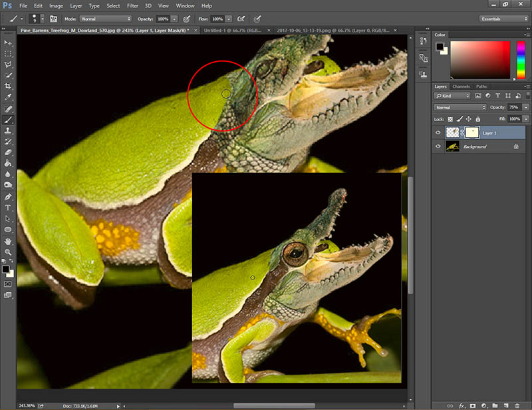Open the brush Mode dropdown
The image size is (532, 410).
105,19
